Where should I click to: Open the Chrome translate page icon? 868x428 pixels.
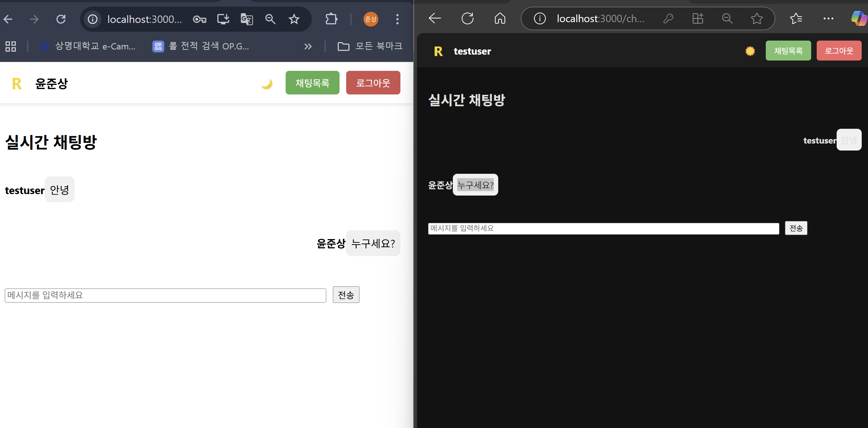[247, 19]
